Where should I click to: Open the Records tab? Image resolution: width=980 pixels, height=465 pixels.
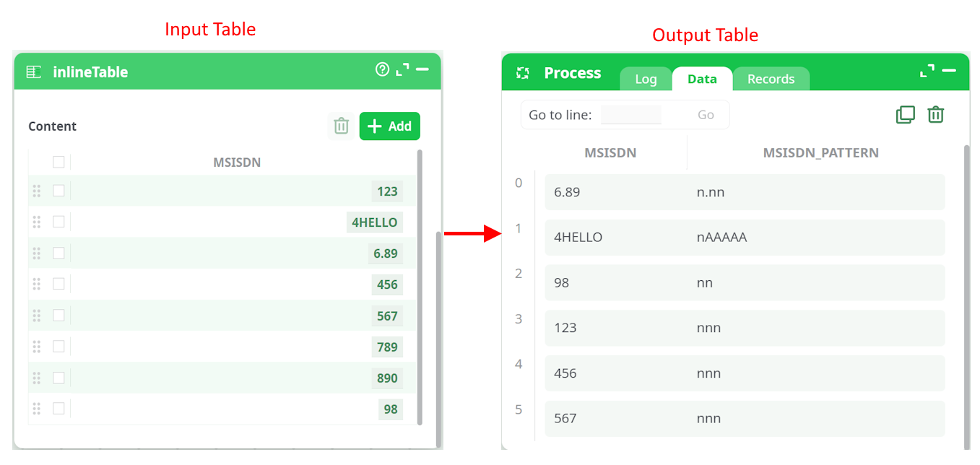tap(771, 79)
